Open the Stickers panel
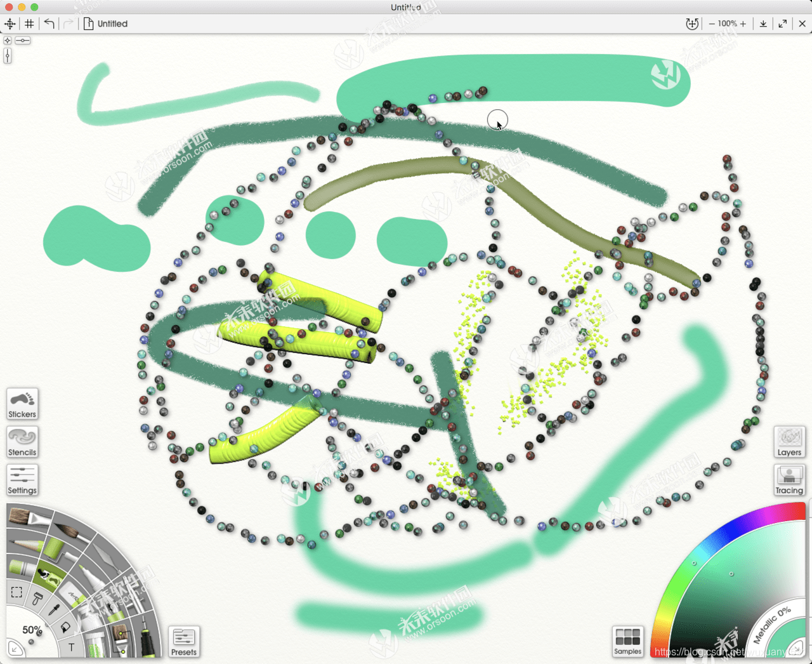 point(22,404)
